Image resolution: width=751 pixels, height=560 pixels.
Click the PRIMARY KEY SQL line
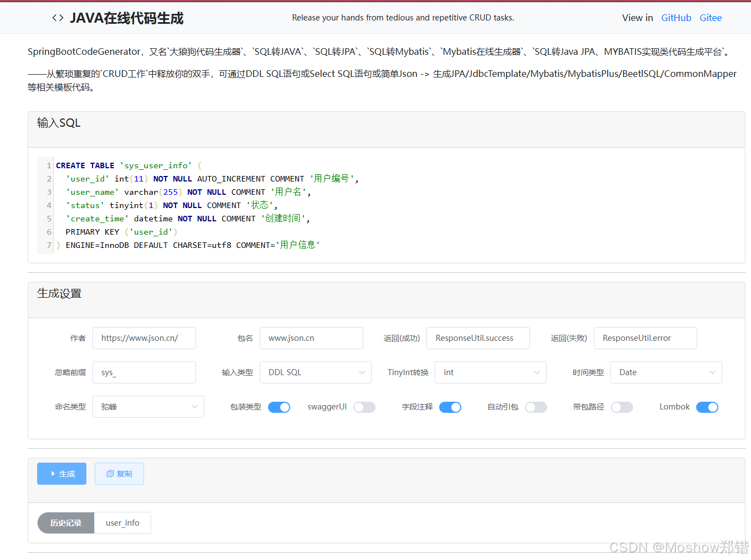coord(121,232)
